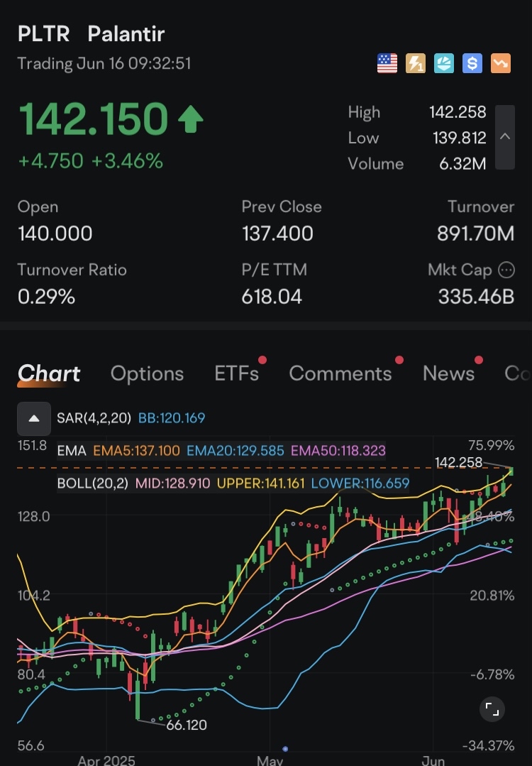The width and height of the screenshot is (532, 766).
Task: Tap the 142.258 high marker on chart
Action: (x=458, y=462)
